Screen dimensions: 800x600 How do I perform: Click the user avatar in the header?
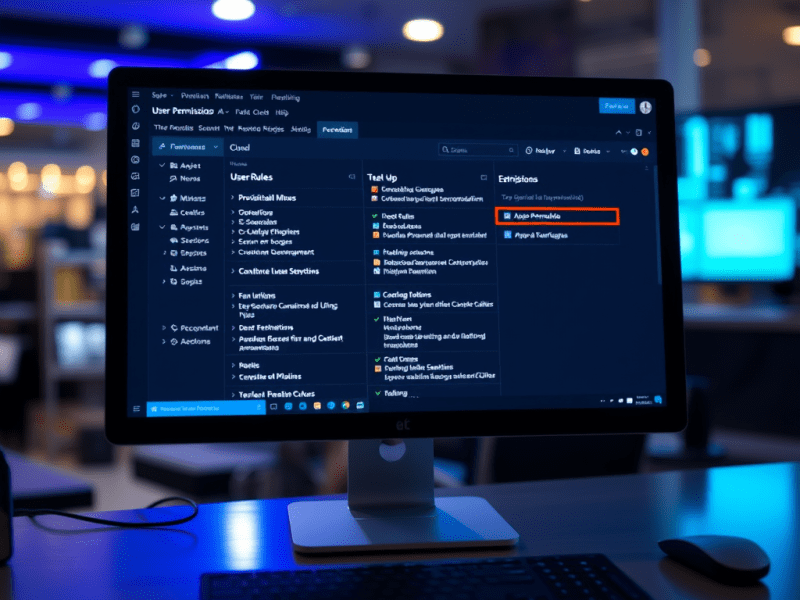pyautogui.click(x=645, y=107)
